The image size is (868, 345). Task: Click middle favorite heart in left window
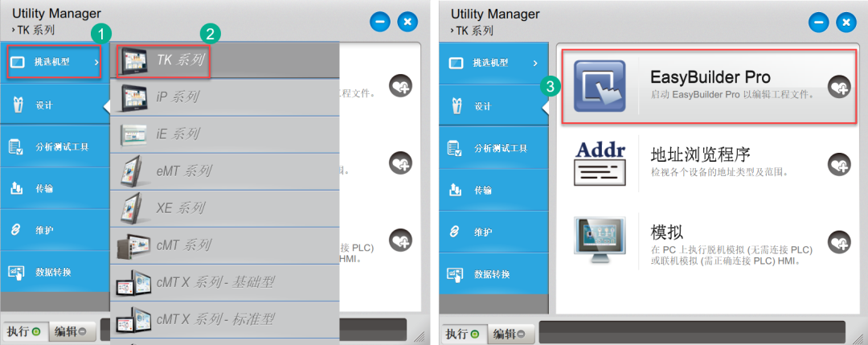pos(400,163)
